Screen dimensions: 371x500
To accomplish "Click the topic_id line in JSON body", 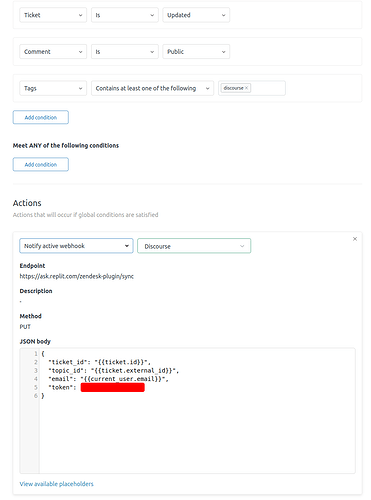I will pyautogui.click(x=114, y=370).
